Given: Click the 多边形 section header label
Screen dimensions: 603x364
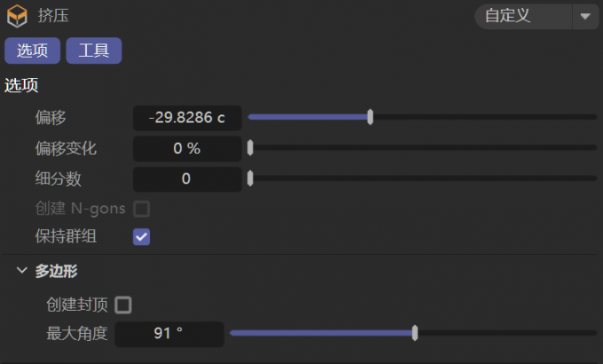Looking at the screenshot, I should point(56,271).
